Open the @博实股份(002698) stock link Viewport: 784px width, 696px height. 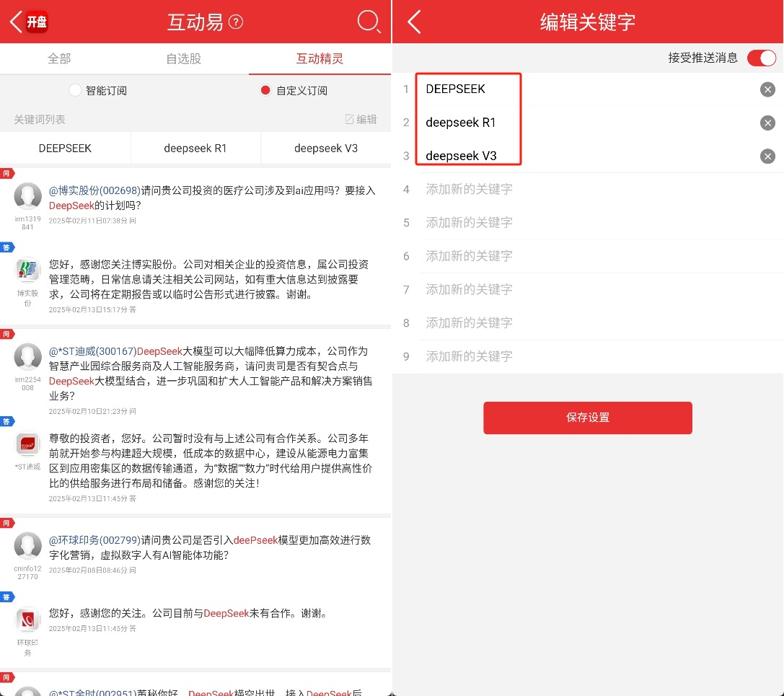94,190
